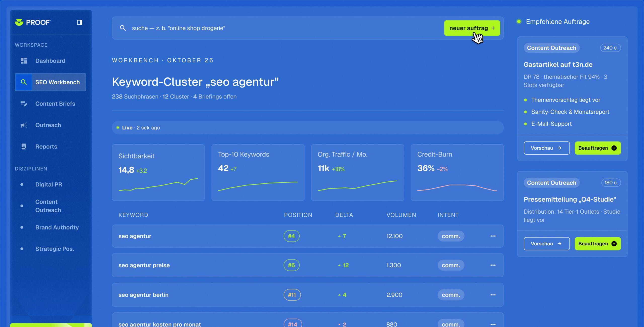This screenshot has width=644, height=327.
Task: Click the PROOF logo icon
Action: tap(19, 22)
